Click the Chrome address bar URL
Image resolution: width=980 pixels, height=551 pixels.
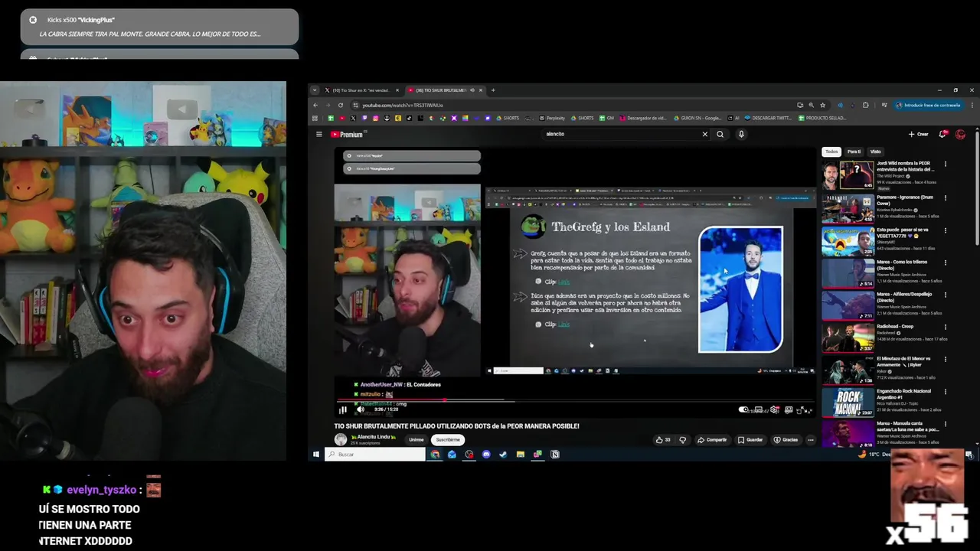point(403,105)
